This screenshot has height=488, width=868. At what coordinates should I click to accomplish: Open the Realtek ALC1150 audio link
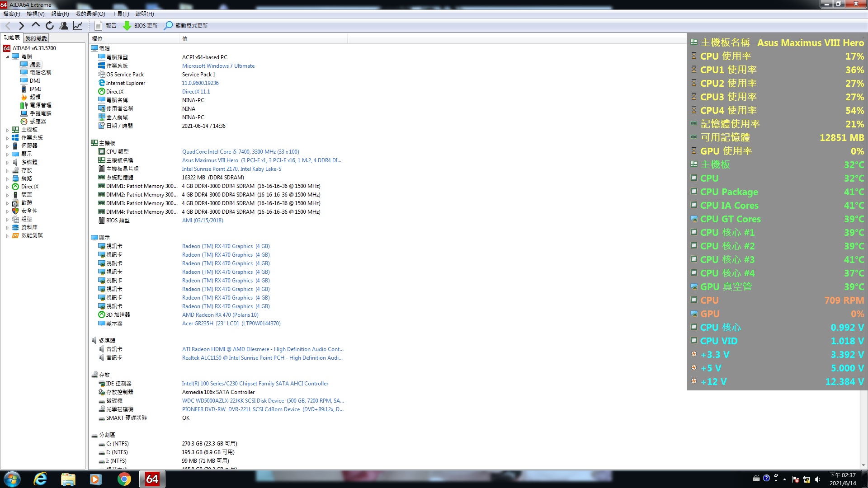tap(262, 358)
